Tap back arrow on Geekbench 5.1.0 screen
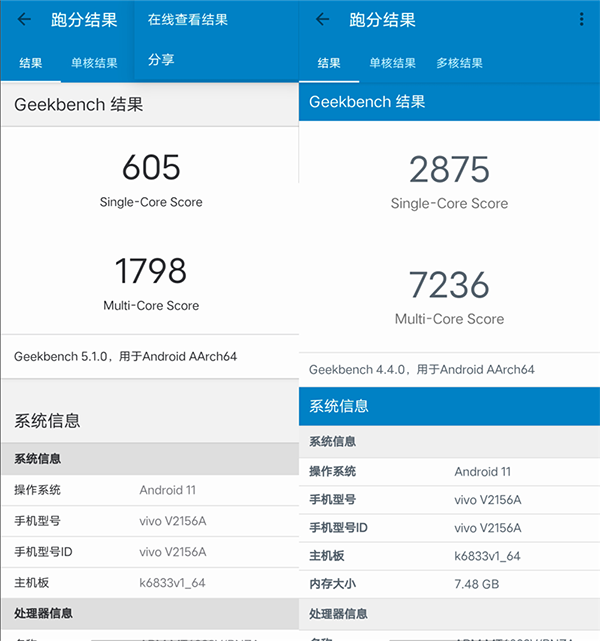Image resolution: width=600 pixels, height=641 pixels. coord(24,19)
